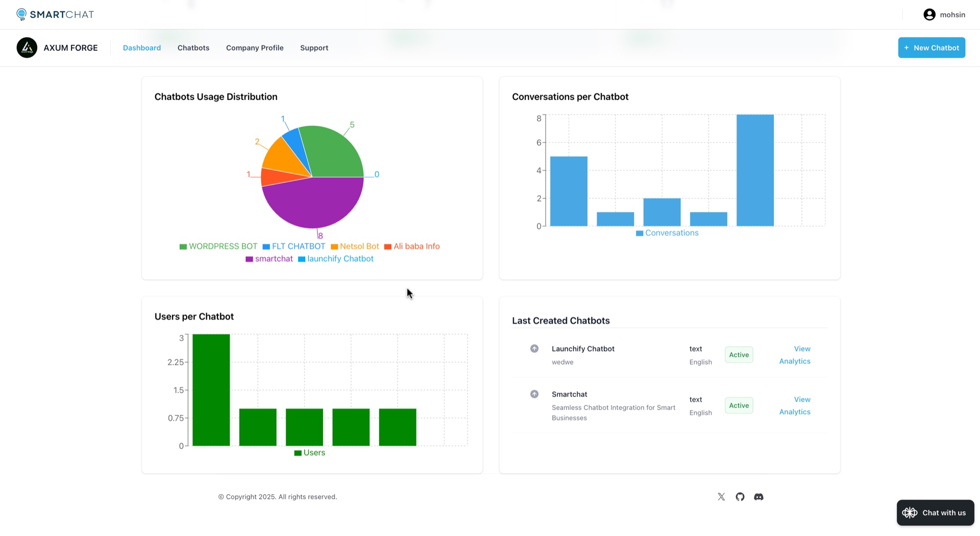
Task: Toggle FLT CHATBOT blue legend swatch
Action: tap(266, 247)
